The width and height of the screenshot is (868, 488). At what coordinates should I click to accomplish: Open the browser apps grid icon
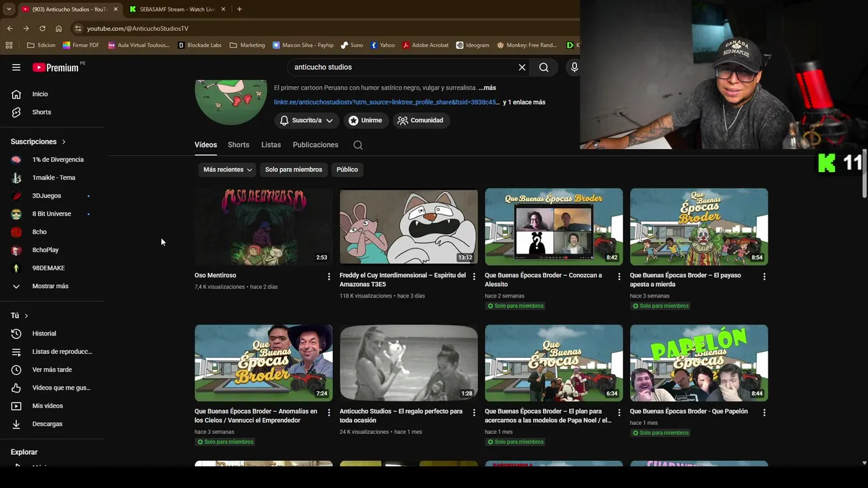point(9,45)
